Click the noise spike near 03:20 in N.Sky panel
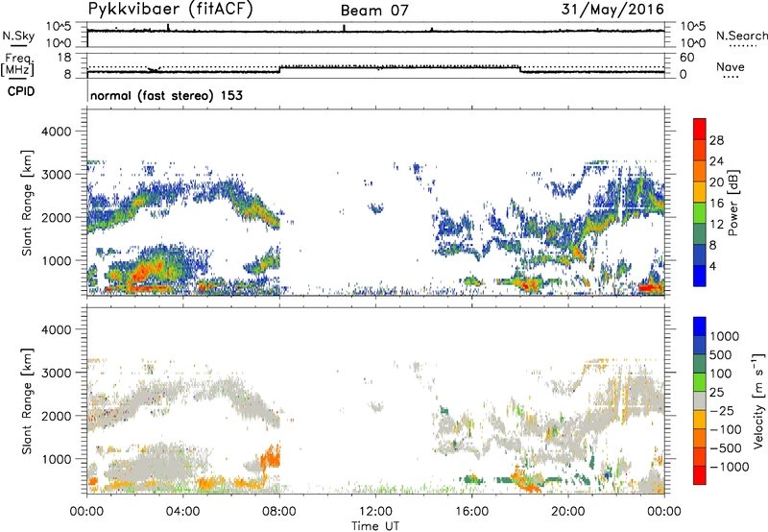This screenshot has width=768, height=532. click(168, 28)
